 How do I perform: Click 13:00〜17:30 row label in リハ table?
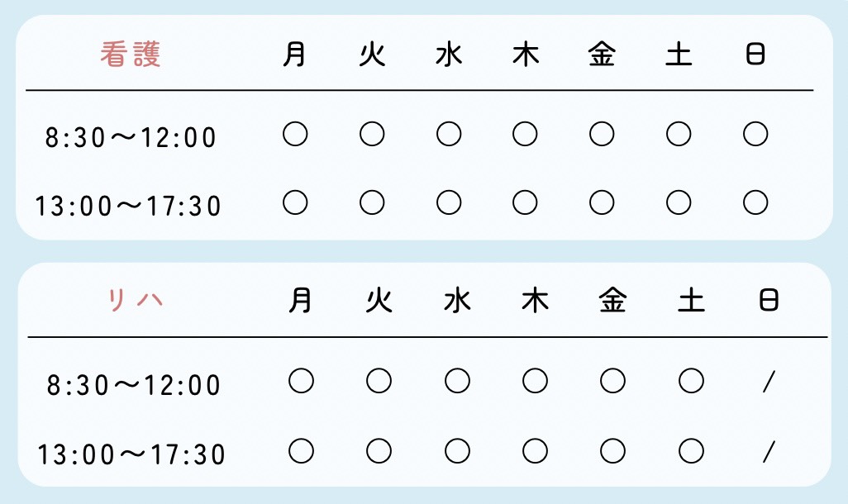131,454
